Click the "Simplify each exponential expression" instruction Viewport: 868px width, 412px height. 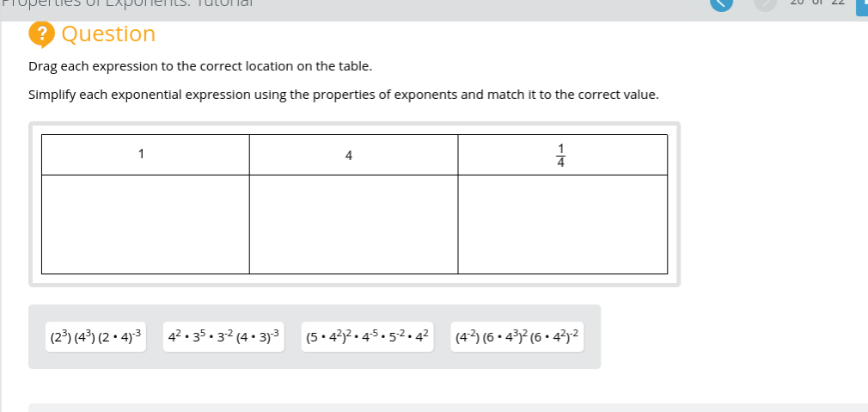pyautogui.click(x=343, y=94)
